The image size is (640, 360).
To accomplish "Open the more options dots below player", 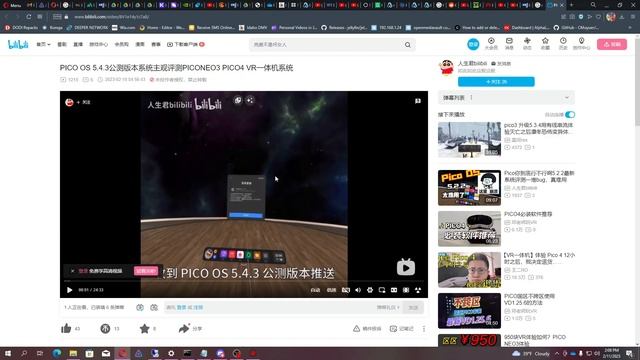I will point(424,329).
